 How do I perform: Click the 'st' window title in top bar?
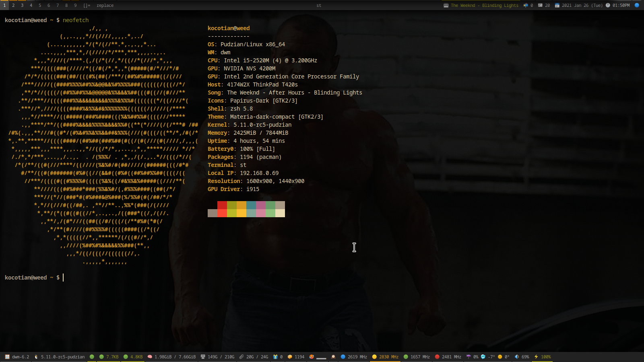pyautogui.click(x=319, y=5)
